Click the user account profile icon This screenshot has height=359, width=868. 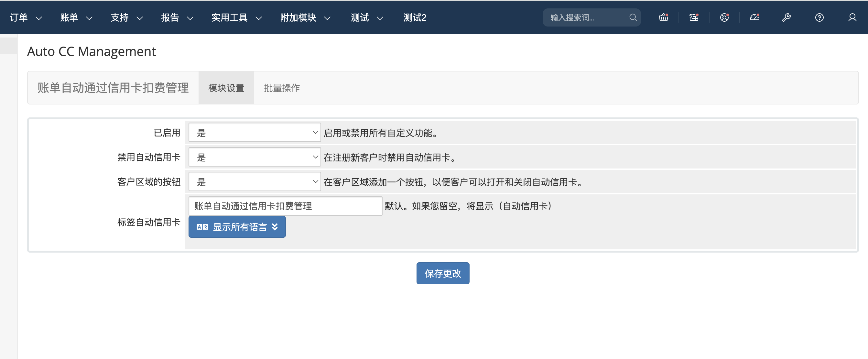(852, 17)
